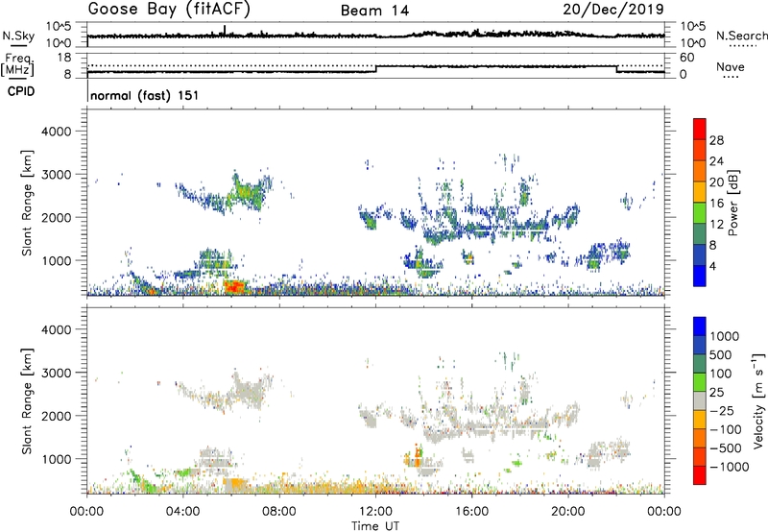This screenshot has width=768, height=532.
Task: Click the '500' velocity tick label
Action: (x=721, y=355)
